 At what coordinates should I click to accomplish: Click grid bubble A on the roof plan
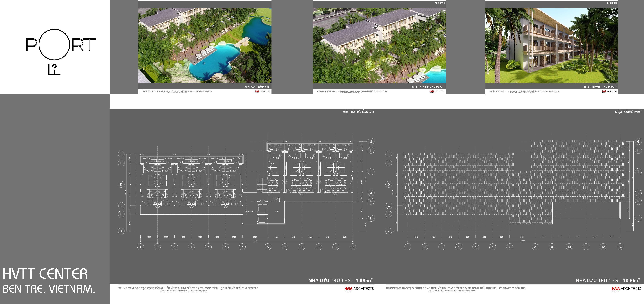point(388,231)
